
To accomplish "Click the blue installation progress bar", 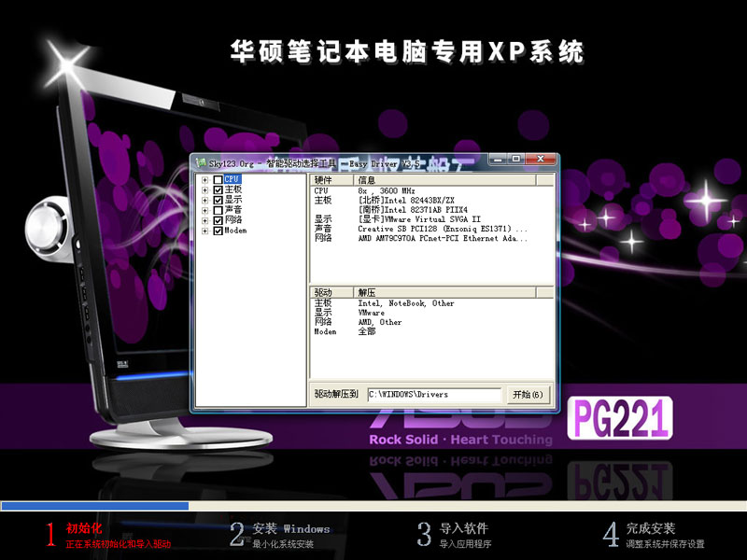I will (x=93, y=505).
